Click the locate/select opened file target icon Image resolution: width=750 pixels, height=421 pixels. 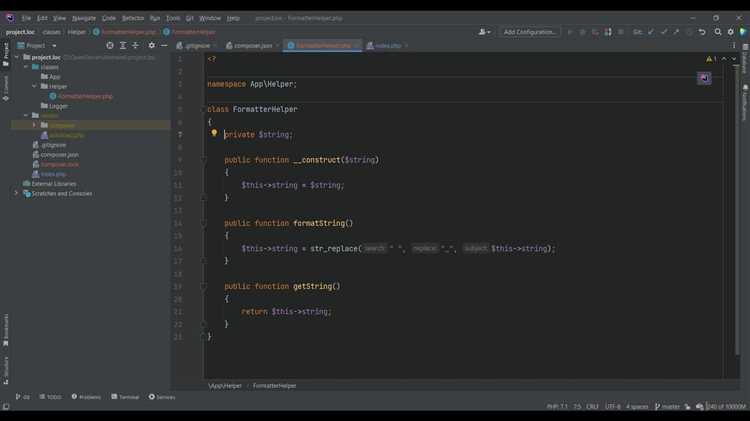110,46
